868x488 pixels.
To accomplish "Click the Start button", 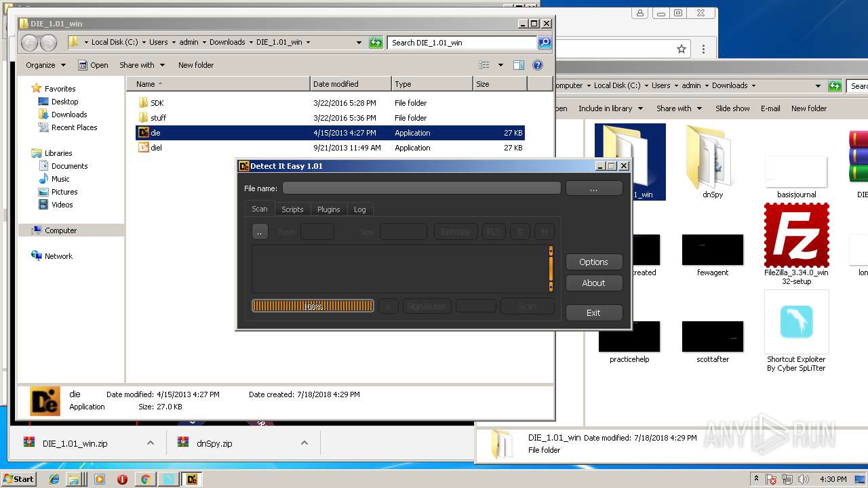I will pos(19,479).
